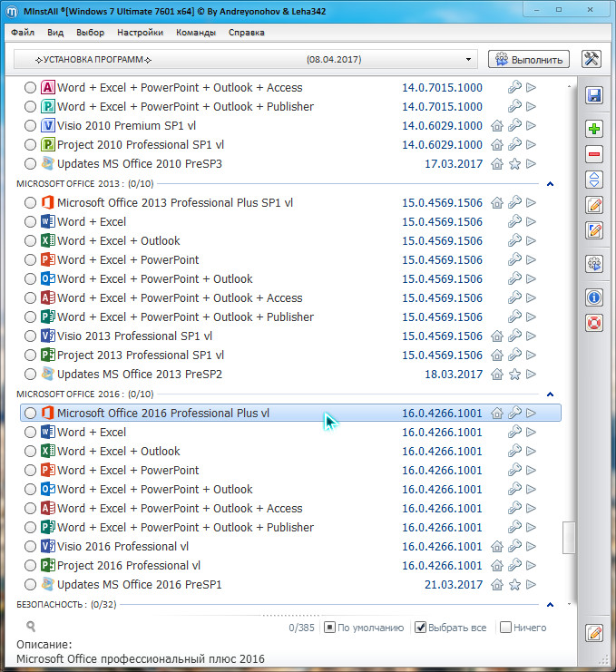Click the blue info sidebar icon
616x672 pixels.
click(x=594, y=297)
